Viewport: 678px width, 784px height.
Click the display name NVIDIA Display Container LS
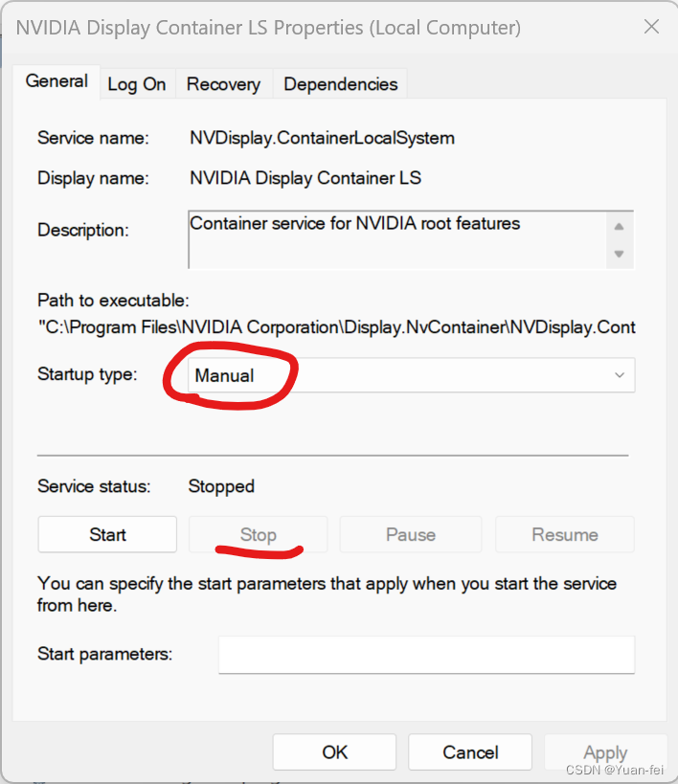[x=305, y=178]
